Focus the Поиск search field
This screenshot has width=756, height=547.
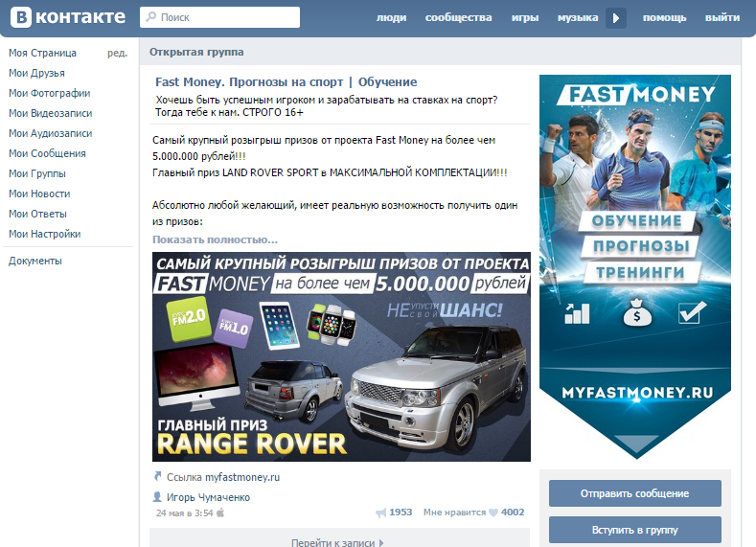click(x=219, y=17)
